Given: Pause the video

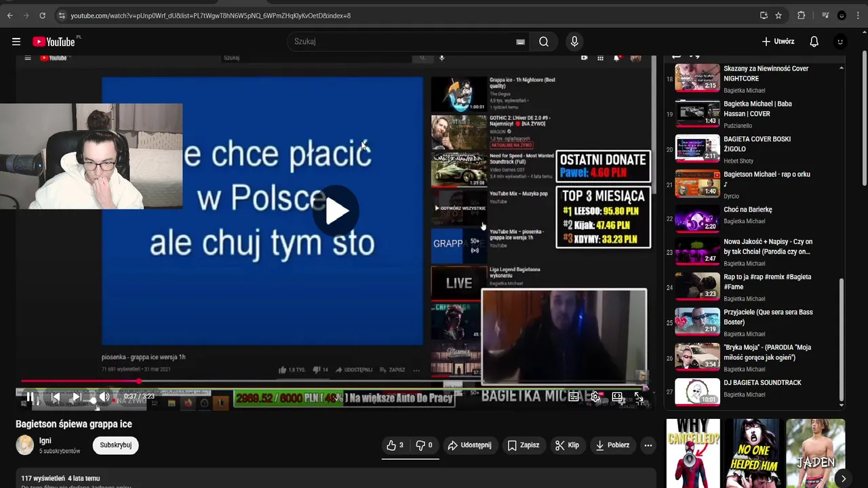Looking at the screenshot, I should pyautogui.click(x=30, y=396).
